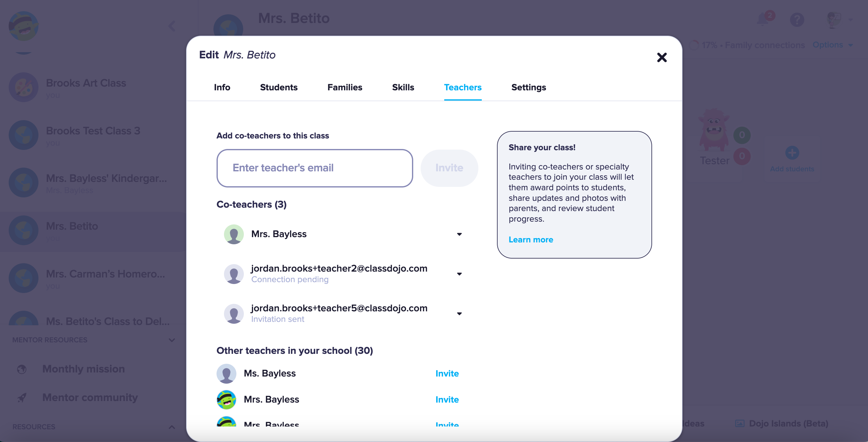Click the Co-teachers (3) heading
868x442 pixels.
point(251,204)
